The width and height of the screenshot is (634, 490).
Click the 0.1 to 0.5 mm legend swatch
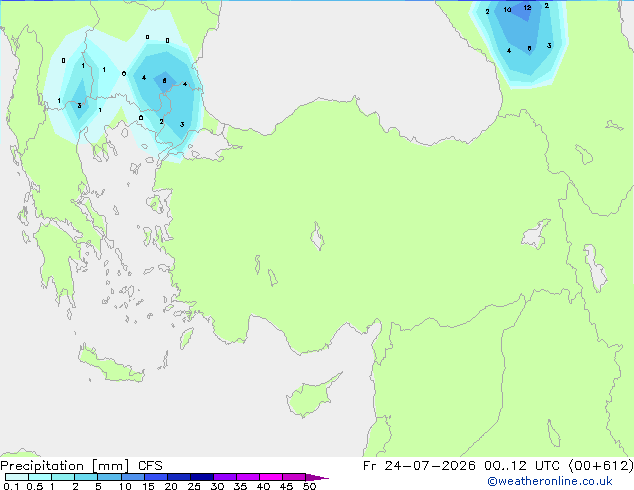tap(17, 477)
